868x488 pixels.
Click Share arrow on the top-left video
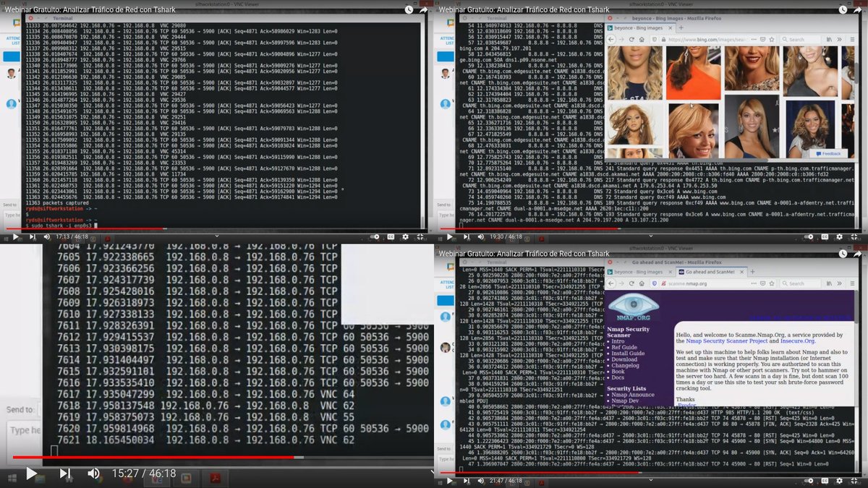pos(425,10)
